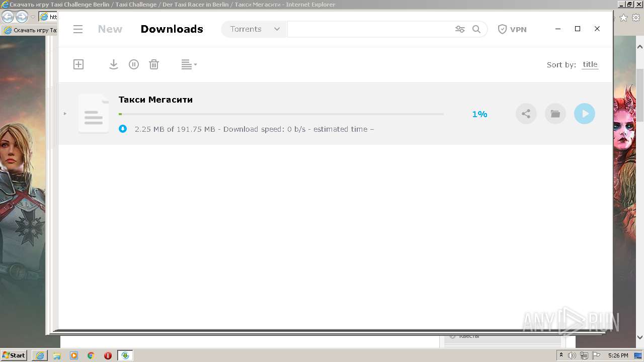Click the blue download status icon
The width and height of the screenshot is (644, 362).
coord(123,129)
